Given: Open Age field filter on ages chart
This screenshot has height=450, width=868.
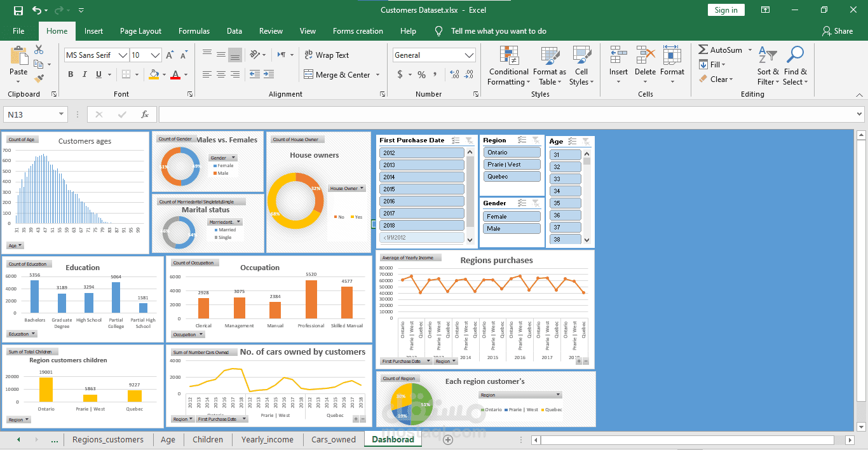Looking at the screenshot, I should pos(15,245).
